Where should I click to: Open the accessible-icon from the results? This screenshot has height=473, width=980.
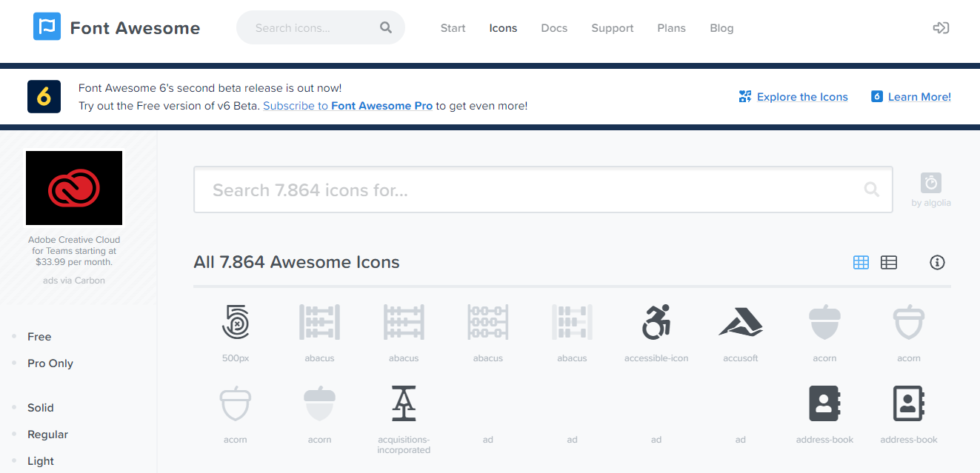point(656,321)
